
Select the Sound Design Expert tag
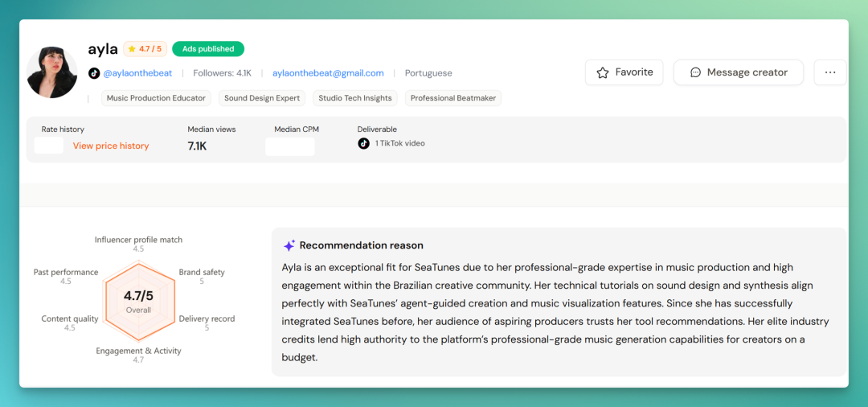[262, 98]
